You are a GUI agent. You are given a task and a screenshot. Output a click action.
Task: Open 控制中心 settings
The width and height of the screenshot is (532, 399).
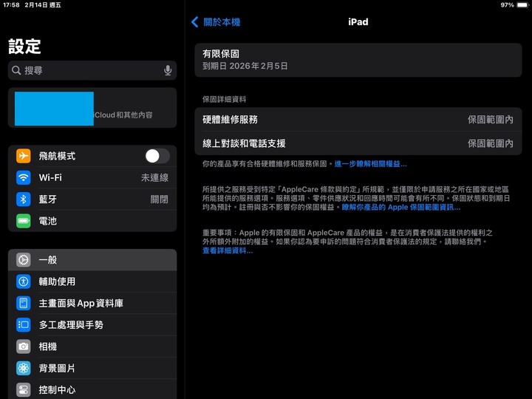(x=92, y=389)
